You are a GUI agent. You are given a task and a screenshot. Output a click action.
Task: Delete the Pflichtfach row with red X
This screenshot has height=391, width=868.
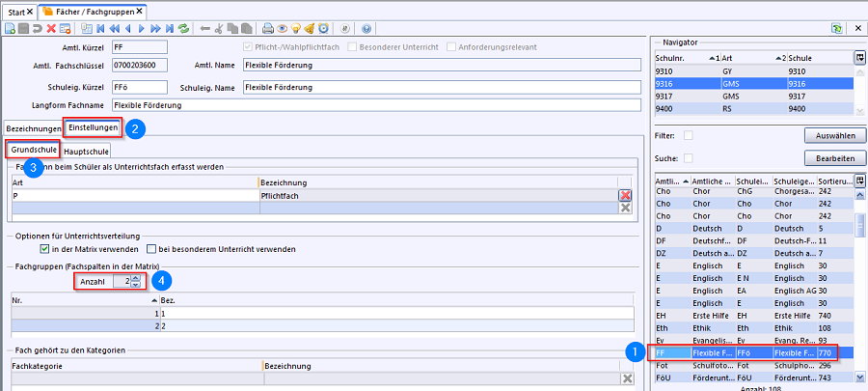(626, 195)
